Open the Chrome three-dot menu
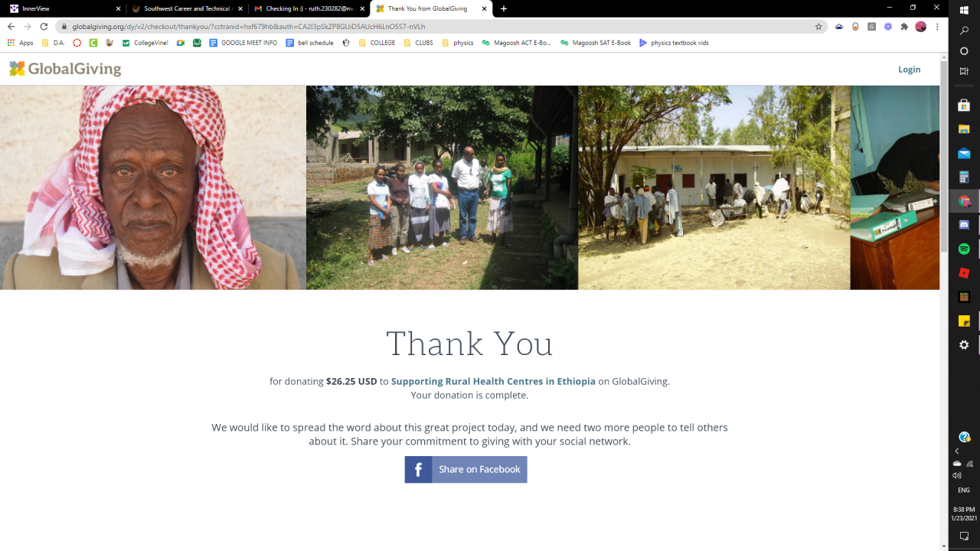This screenshot has width=980, height=551. (937, 26)
